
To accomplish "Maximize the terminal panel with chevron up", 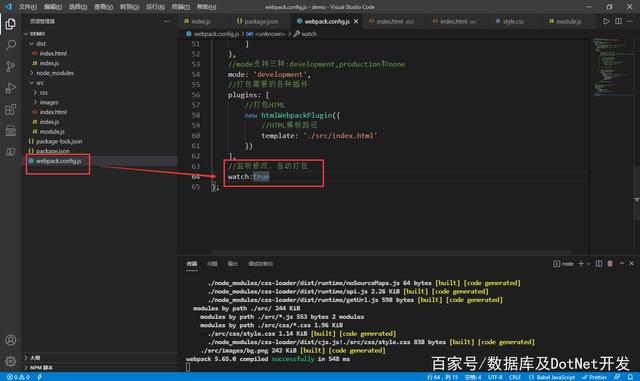I will (x=622, y=264).
